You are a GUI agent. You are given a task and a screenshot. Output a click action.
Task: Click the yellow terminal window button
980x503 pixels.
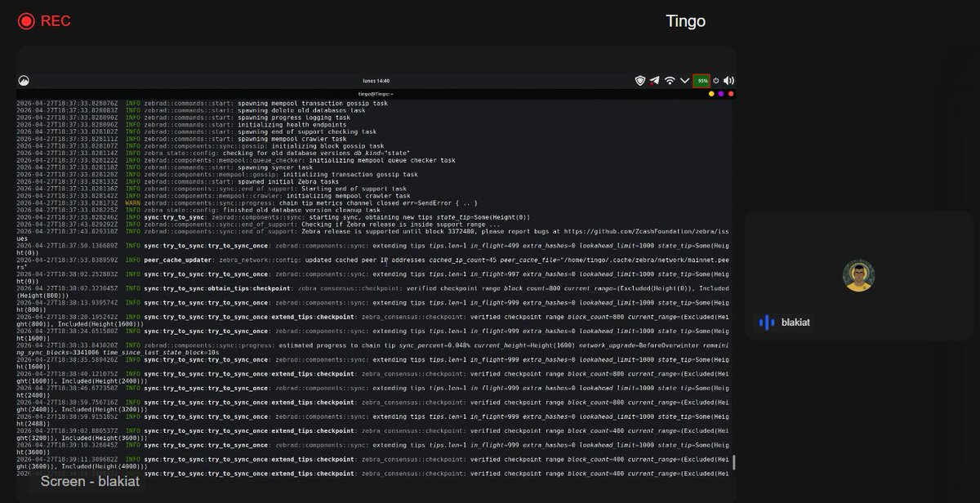(711, 94)
